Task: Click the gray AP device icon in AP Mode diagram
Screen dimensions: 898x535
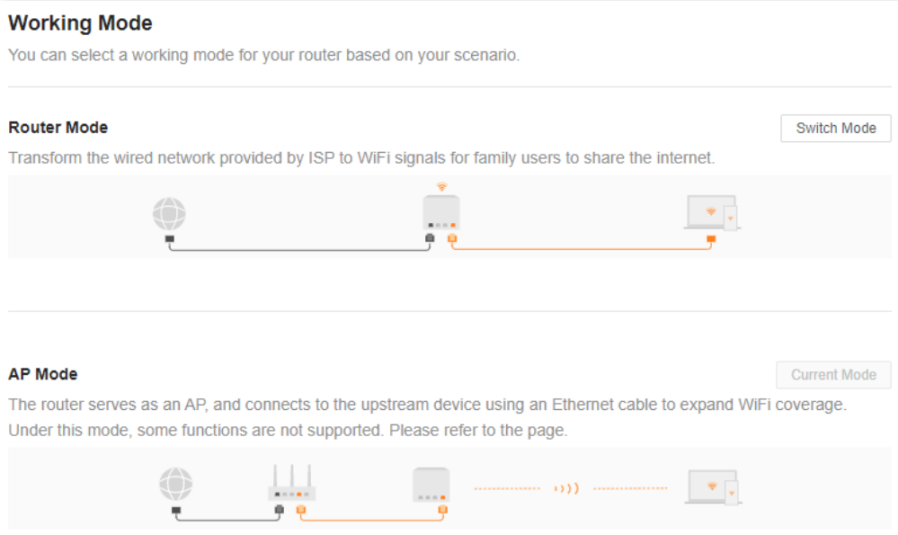Action: click(431, 485)
